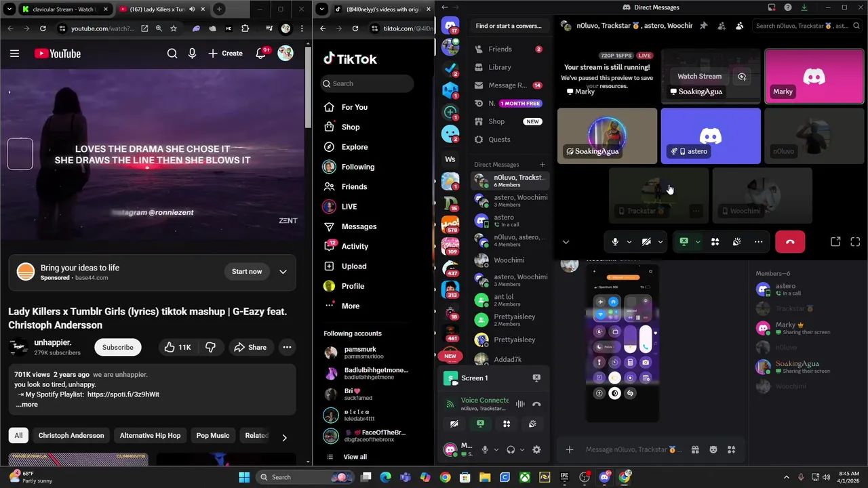Expand description with ...more link
This screenshot has height=488, width=868.
27,405
